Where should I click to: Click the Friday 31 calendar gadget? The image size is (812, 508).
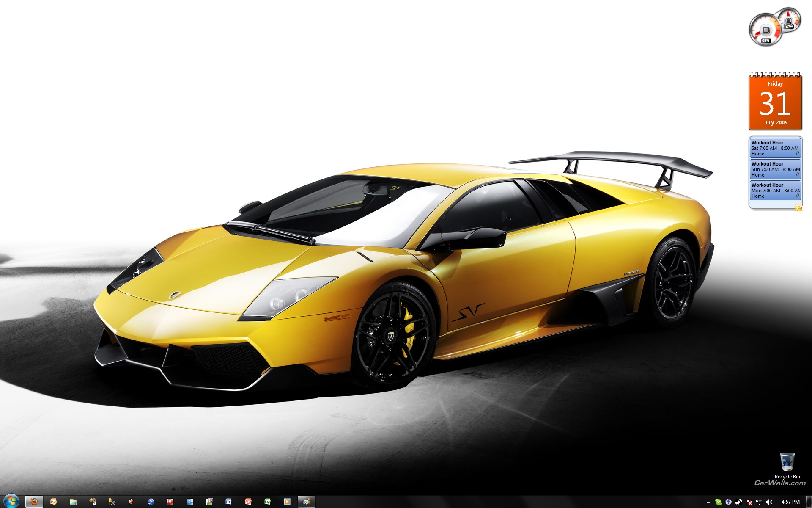coord(775,103)
